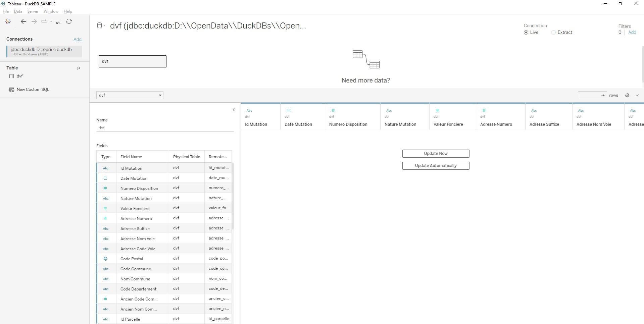Screen dimensions: 644x324
Task: Select the Extract connection radio button
Action: pyautogui.click(x=553, y=33)
